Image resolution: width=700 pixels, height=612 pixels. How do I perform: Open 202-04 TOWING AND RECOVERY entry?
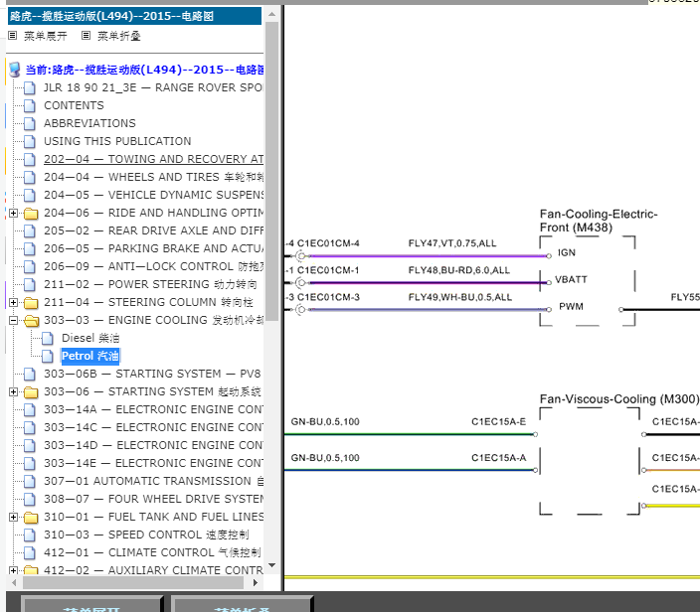point(153,159)
